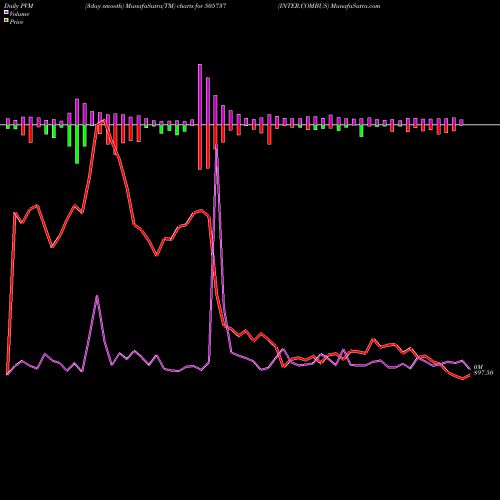Screen dimensions: 500x500
Task: Click the Volume legend label
Action: pos(19,14)
